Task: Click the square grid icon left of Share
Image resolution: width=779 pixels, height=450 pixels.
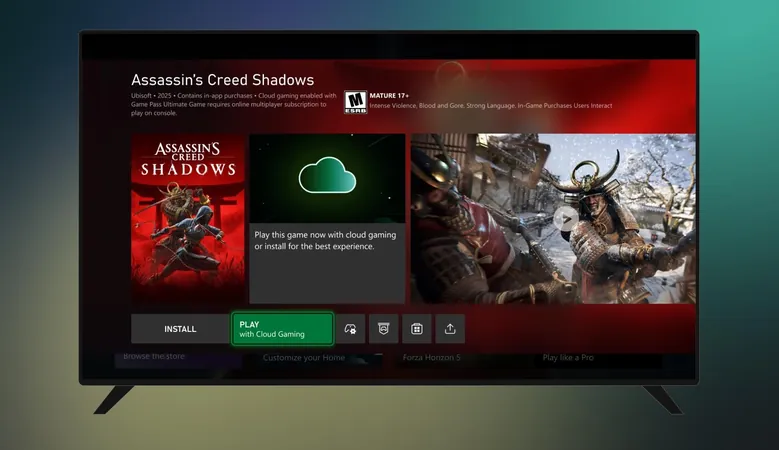Action: [417, 329]
